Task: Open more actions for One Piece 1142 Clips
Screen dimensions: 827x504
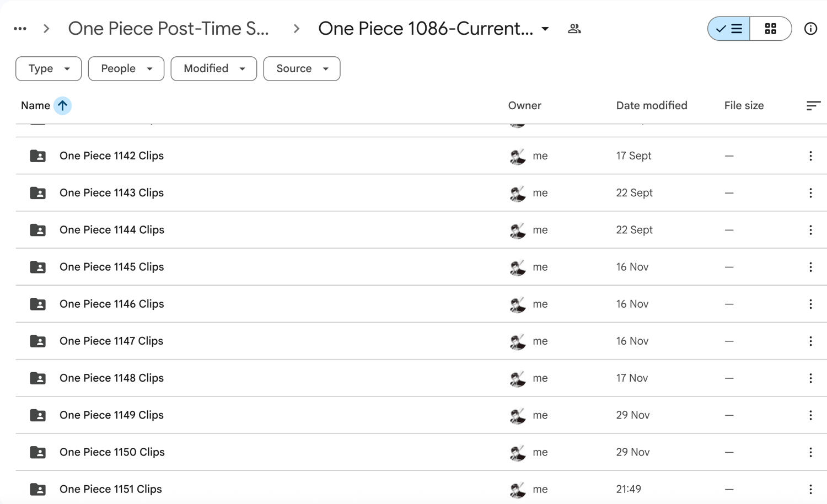Action: 810,156
